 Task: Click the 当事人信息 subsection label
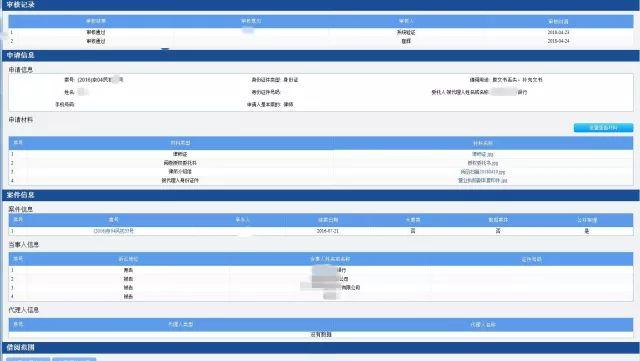[24, 245]
